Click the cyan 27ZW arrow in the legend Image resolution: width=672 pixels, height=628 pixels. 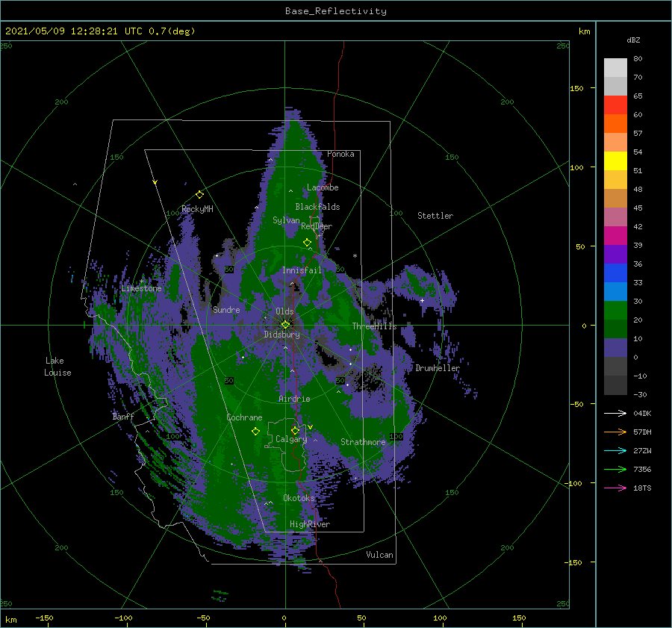pos(615,450)
